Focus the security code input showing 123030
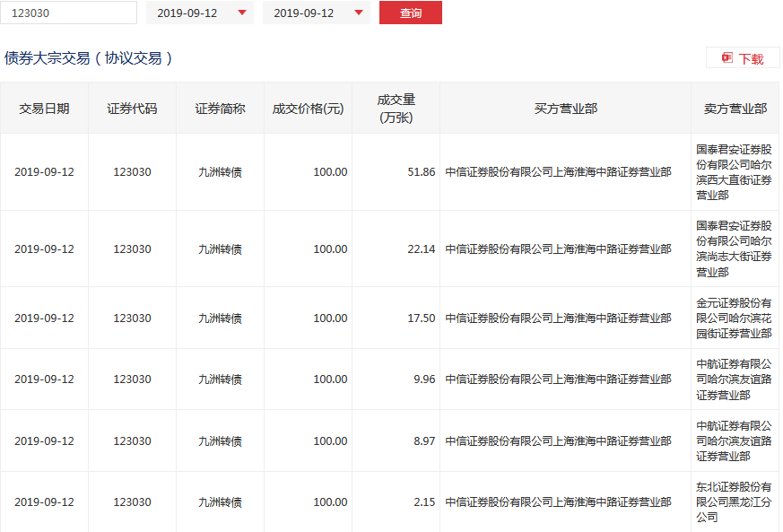Image resolution: width=783 pixels, height=532 pixels. pyautogui.click(x=68, y=13)
